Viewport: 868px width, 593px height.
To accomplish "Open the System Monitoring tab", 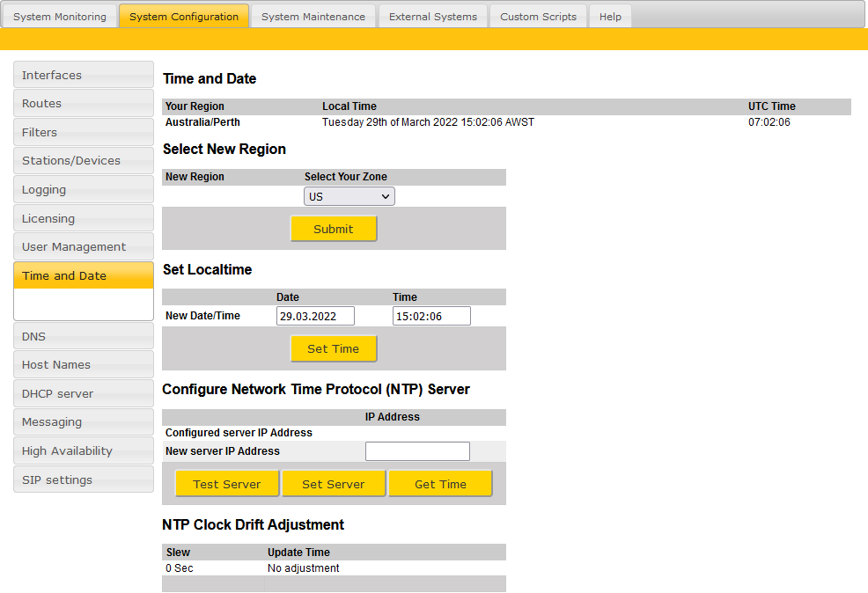I will tap(59, 17).
